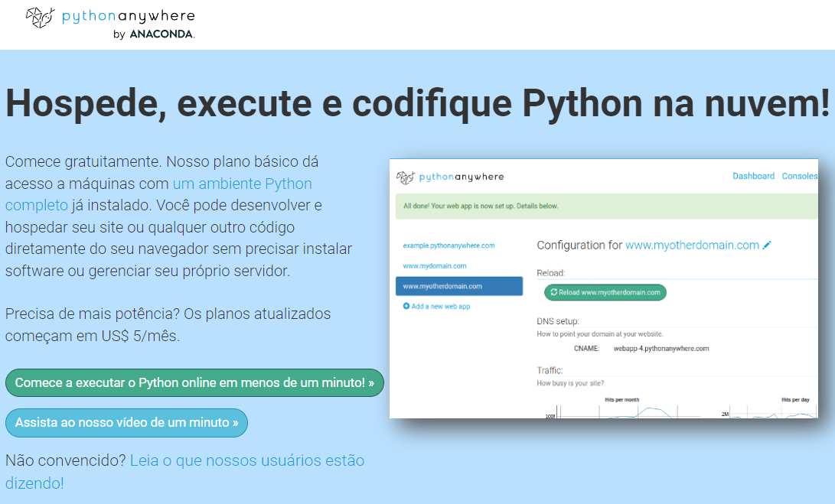
Task: Click 'Comece a executar o Python online' button
Action: [x=194, y=382]
